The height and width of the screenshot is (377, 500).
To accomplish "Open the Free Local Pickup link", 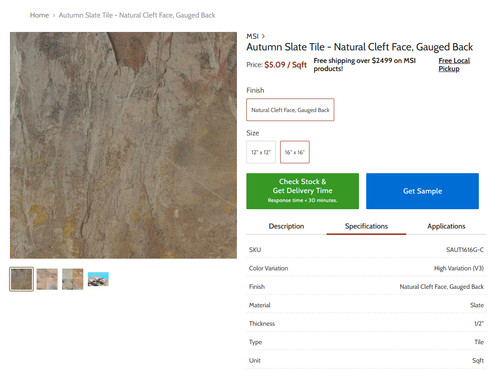I will [x=454, y=65].
